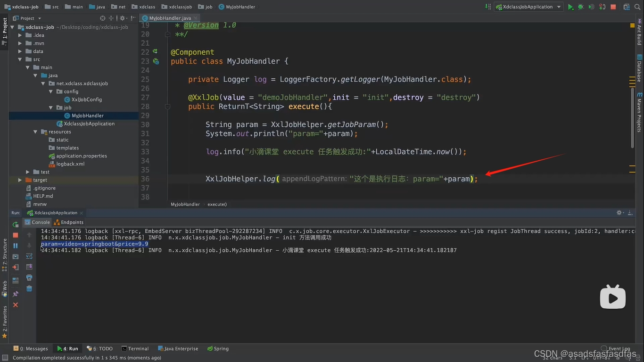Expand the test folder
Viewport: 644px width, 362px height.
coord(28,172)
